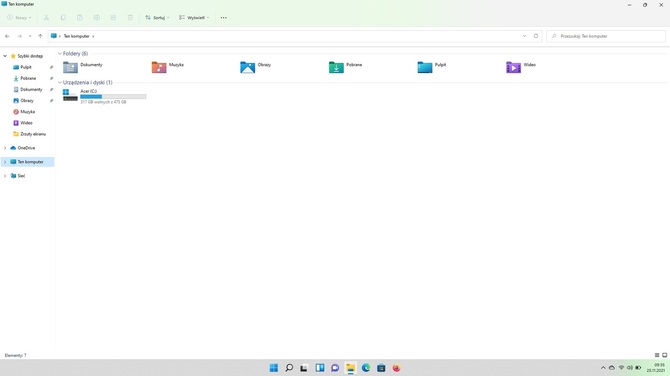Select the Acer (C:) drive icon
This screenshot has height=376, width=670.
(71, 95)
